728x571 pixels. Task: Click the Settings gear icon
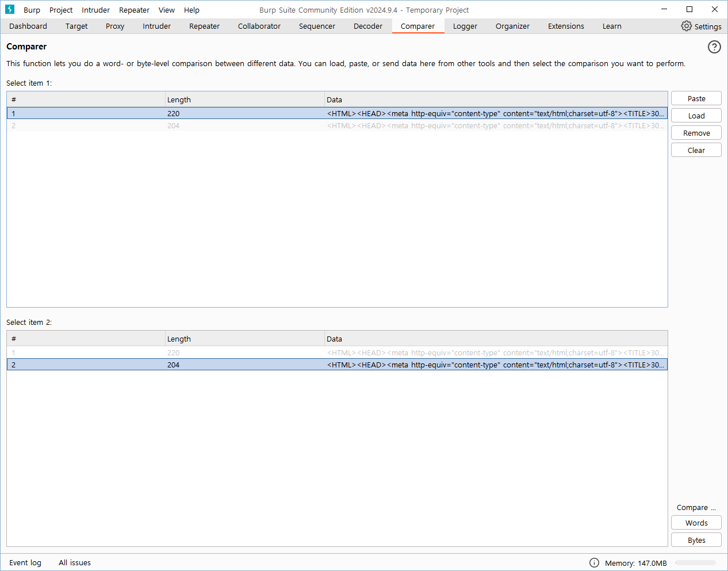point(686,26)
